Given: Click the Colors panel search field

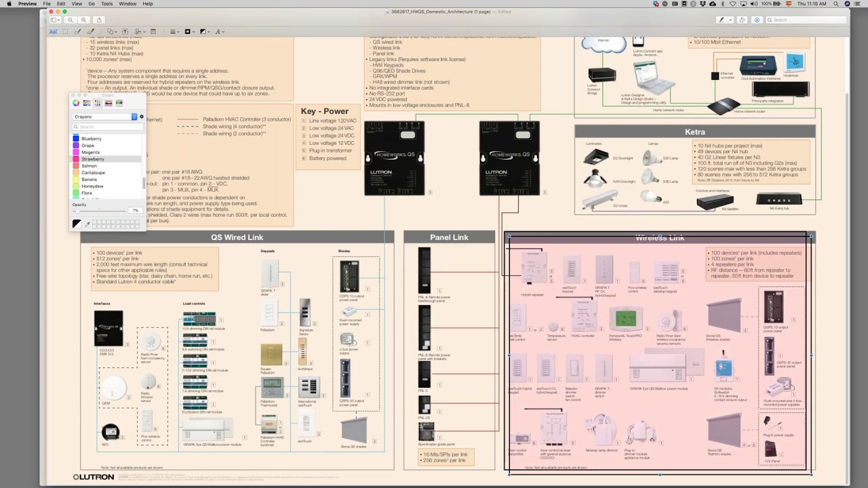Looking at the screenshot, I should [x=108, y=127].
